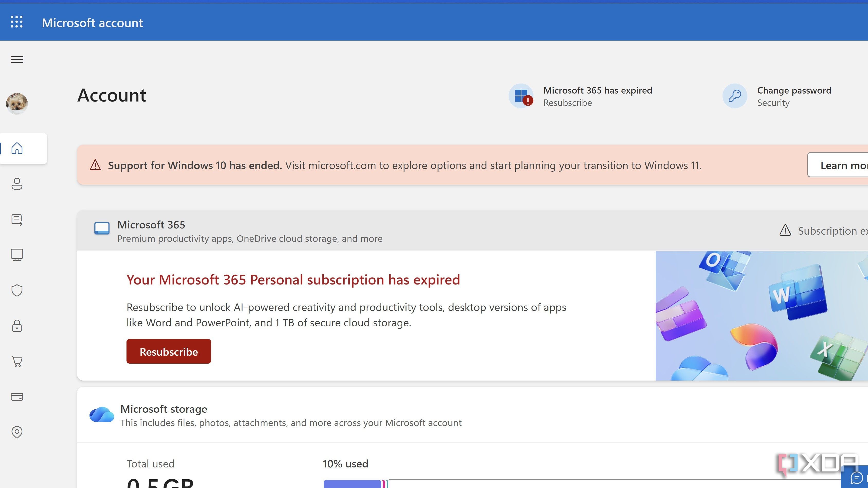Click the Microsoft account header title
Screen dimensions: 868x488
pyautogui.click(x=92, y=23)
